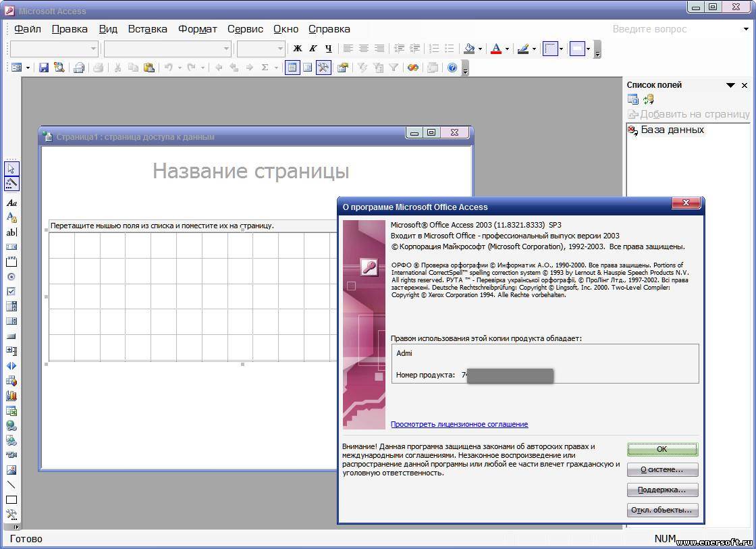Open the style combo box on formatting toolbar
The width and height of the screenshot is (756, 549).
(54, 49)
